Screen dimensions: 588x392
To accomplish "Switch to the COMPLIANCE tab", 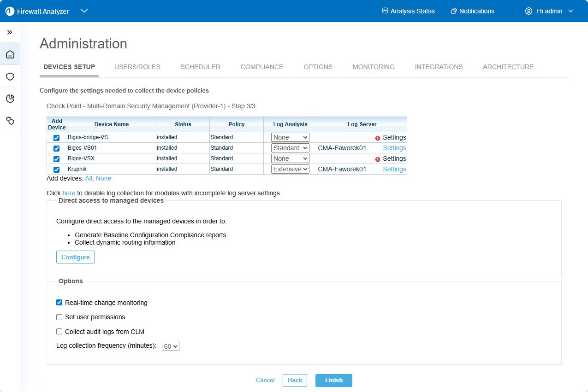I will pos(262,67).
